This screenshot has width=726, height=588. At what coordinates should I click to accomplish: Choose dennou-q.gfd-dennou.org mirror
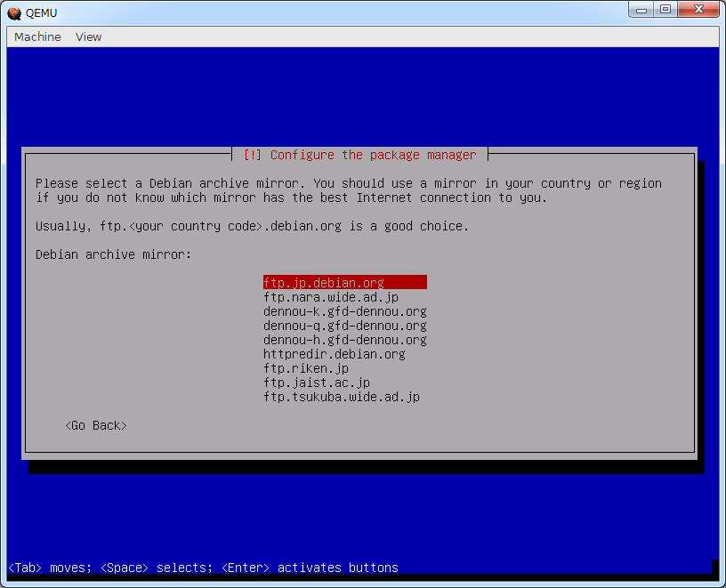345,326
